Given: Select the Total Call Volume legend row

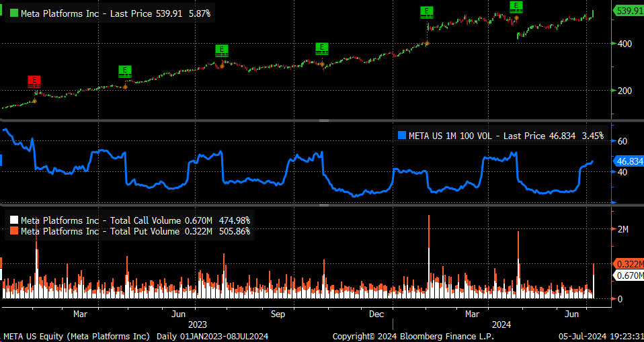Looking at the screenshot, I should tap(130, 220).
